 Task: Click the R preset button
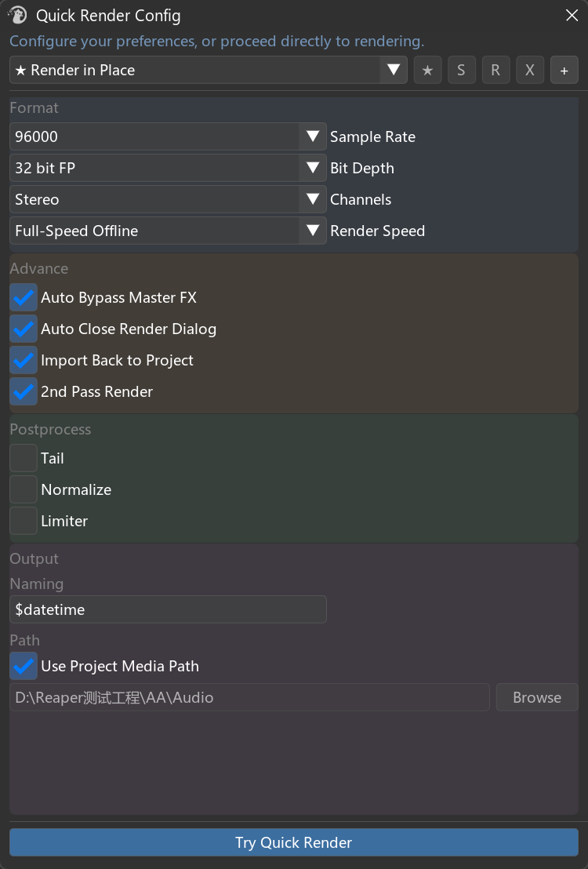(495, 71)
